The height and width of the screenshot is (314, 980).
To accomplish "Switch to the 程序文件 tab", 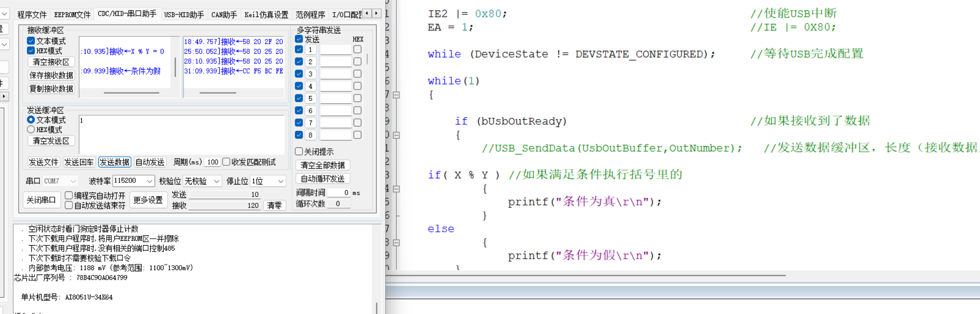I will (32, 15).
